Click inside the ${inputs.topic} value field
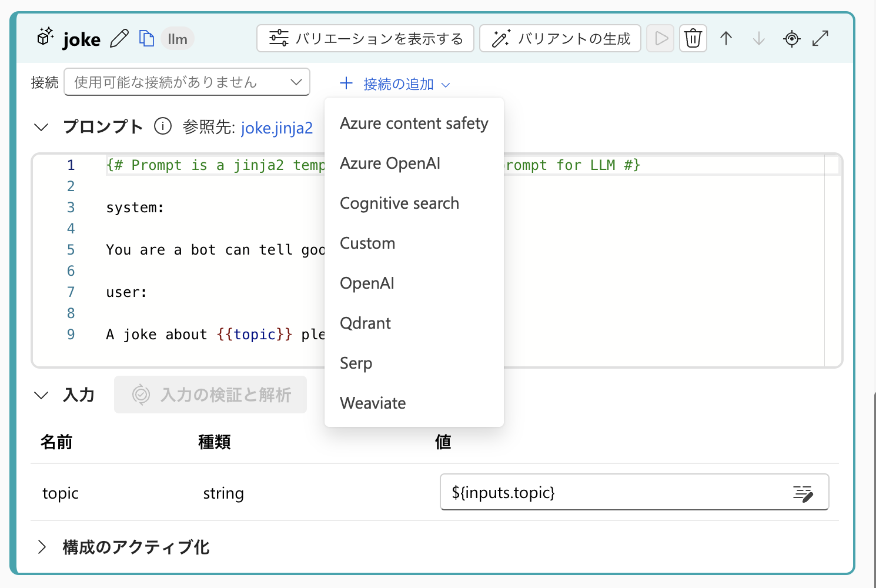Image resolution: width=876 pixels, height=588 pixels. click(588, 492)
